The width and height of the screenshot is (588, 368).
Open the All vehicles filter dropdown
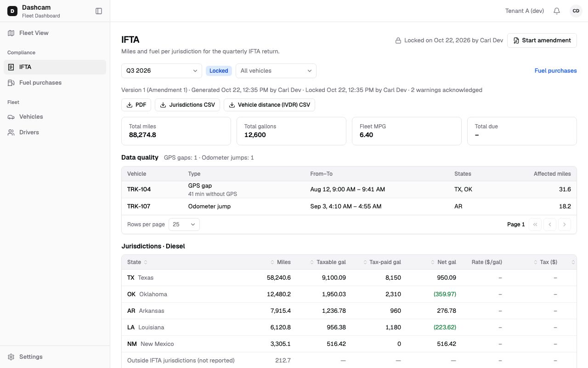(x=276, y=71)
